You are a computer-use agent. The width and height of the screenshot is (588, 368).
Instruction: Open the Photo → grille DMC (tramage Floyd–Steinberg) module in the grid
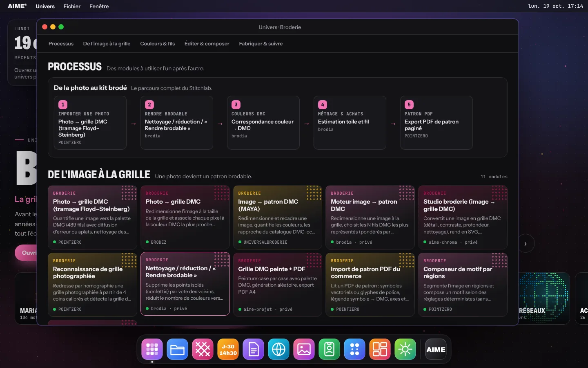click(92, 218)
